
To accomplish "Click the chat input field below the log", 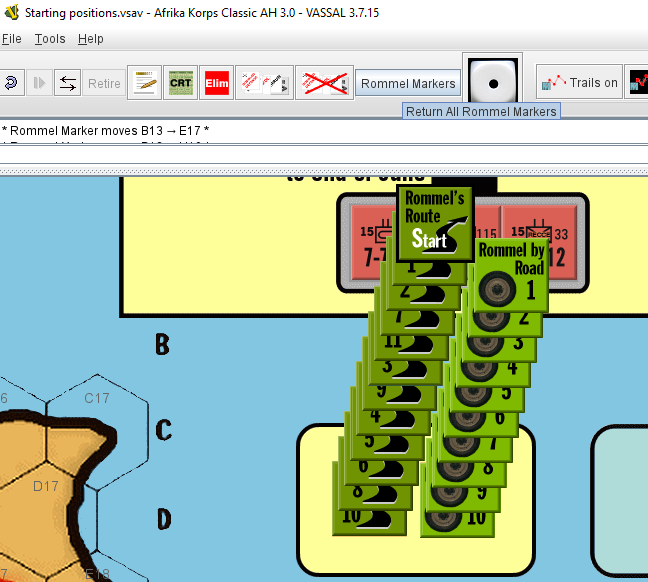I will (x=324, y=155).
